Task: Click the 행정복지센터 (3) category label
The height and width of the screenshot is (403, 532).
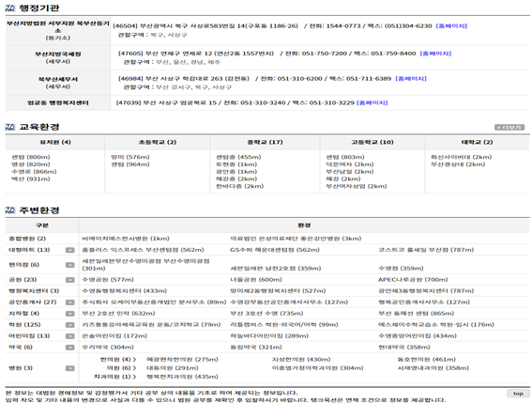Action: click(34, 291)
